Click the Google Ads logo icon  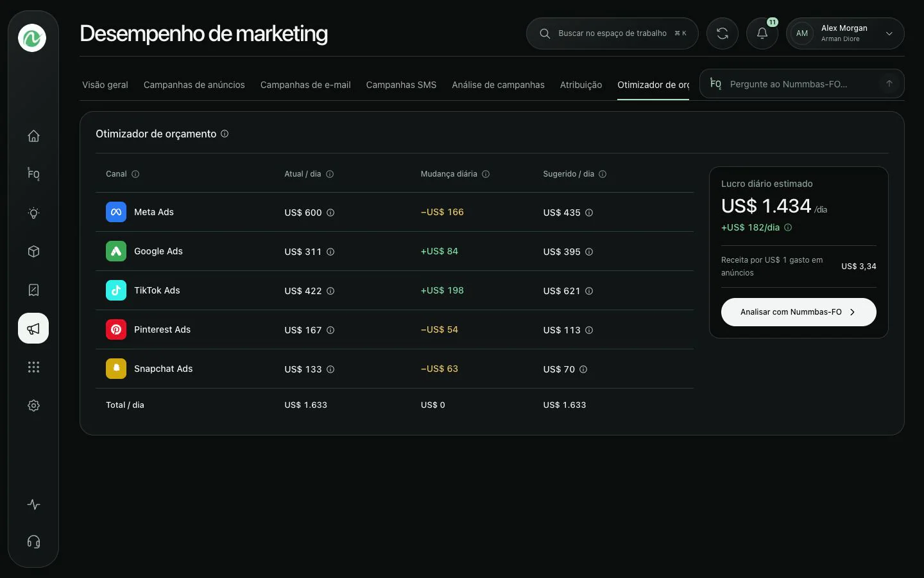tap(116, 251)
